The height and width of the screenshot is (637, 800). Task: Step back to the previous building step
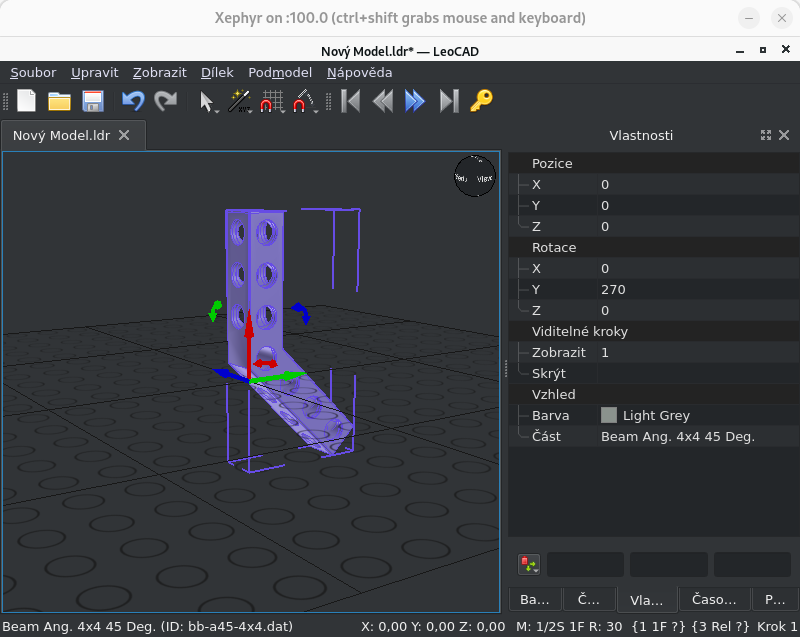(383, 101)
